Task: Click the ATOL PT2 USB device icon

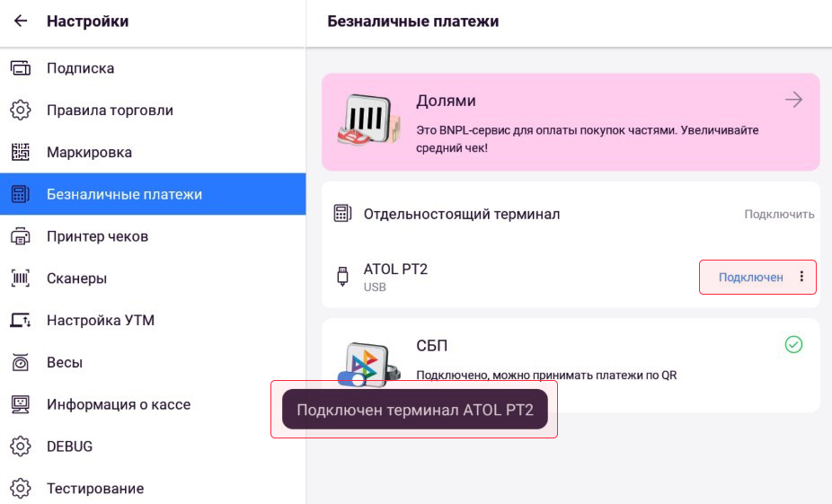Action: 343,277
